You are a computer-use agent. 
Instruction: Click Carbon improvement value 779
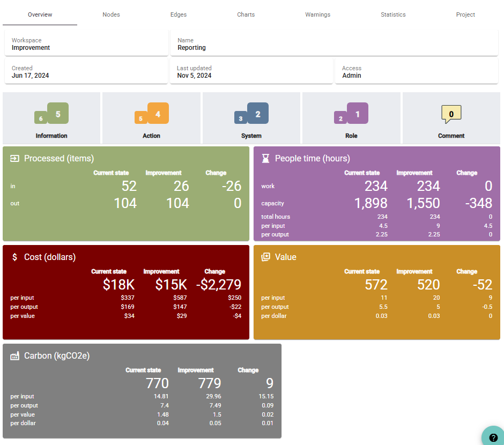click(210, 383)
